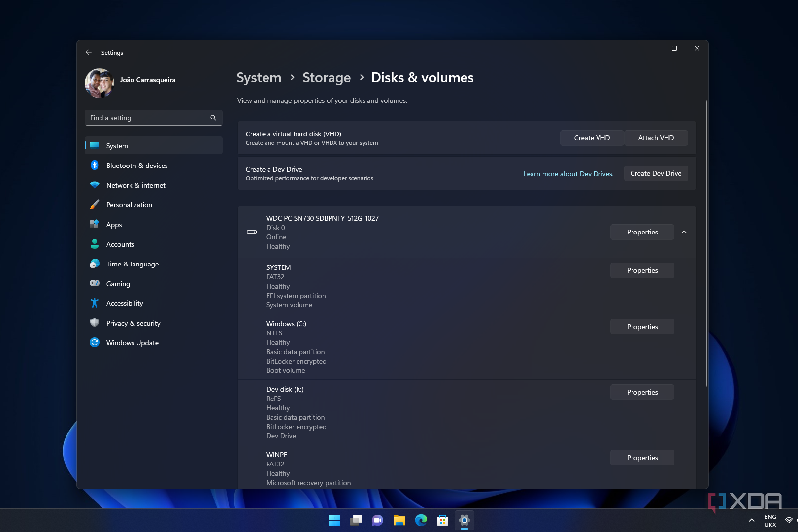Open Microsoft Edge from the taskbar
This screenshot has width=798, height=532.
[x=421, y=520]
